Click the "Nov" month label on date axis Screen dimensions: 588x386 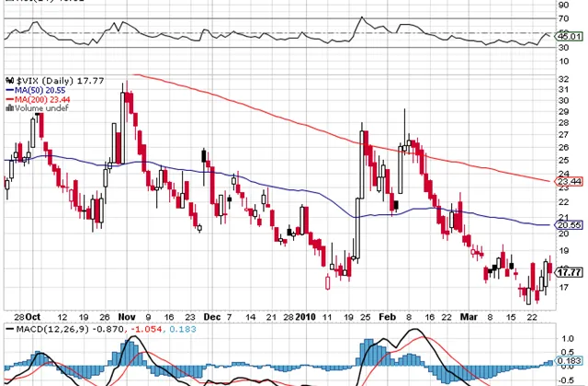[127, 317]
